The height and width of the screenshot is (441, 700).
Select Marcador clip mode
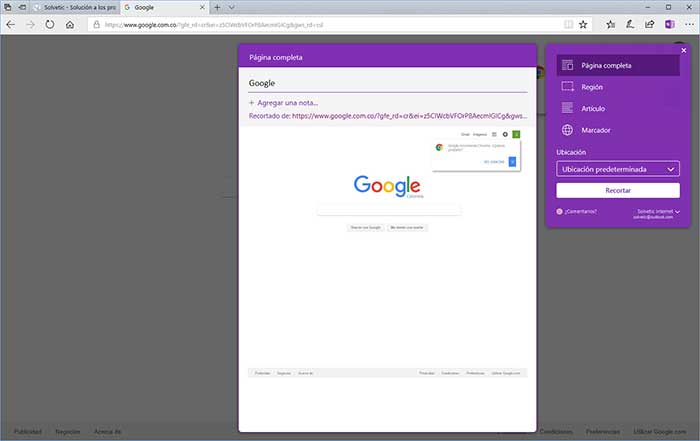click(618, 130)
